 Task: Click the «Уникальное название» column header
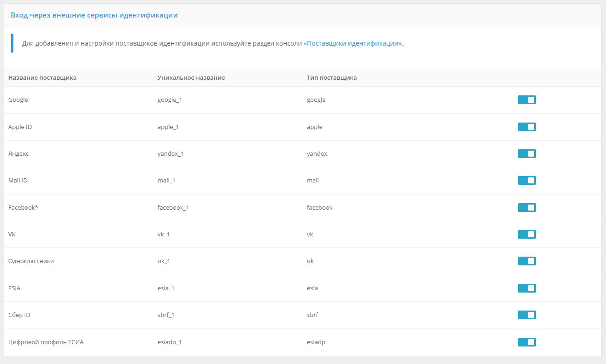tap(191, 77)
